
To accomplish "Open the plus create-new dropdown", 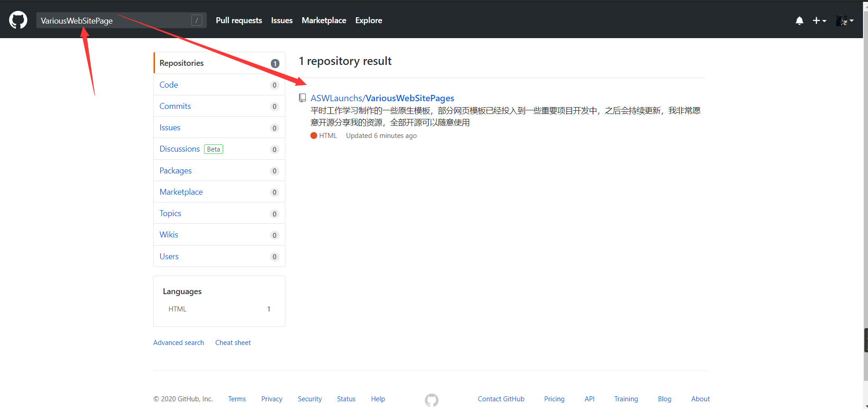I will 819,20.
